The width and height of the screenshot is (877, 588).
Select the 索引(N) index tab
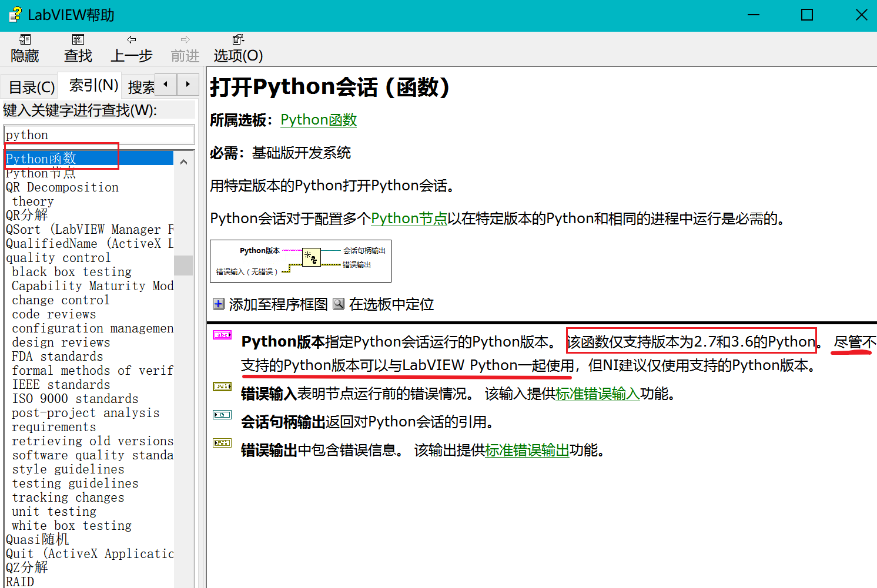[x=94, y=85]
